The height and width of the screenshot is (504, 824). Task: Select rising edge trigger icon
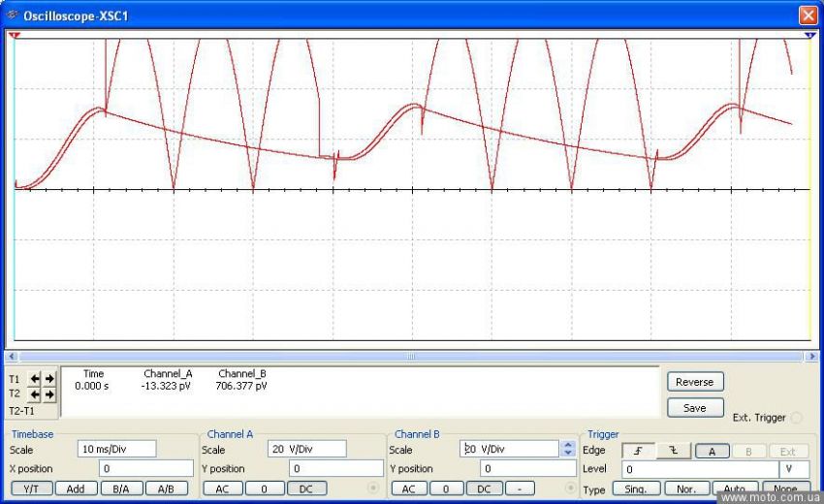click(637, 451)
